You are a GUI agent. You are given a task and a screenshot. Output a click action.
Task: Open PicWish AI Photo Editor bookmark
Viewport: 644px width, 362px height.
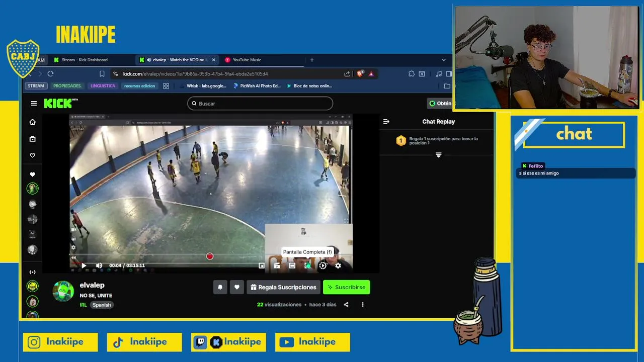coord(257,86)
